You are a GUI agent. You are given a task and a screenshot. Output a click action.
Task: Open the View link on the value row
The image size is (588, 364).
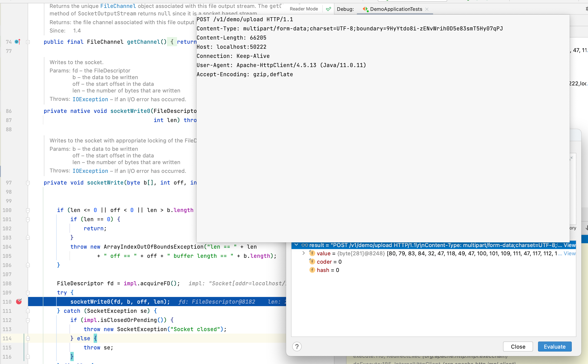(569, 253)
